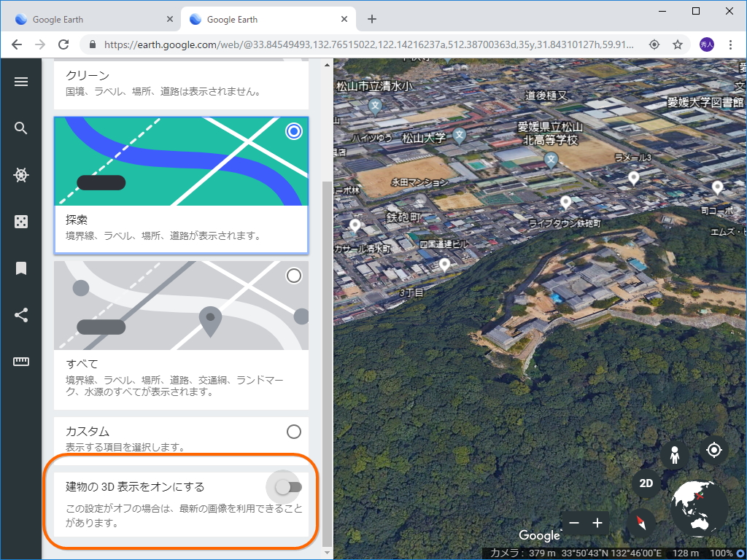Click the fly to my location button on map
This screenshot has height=560, width=747.
tap(714, 449)
